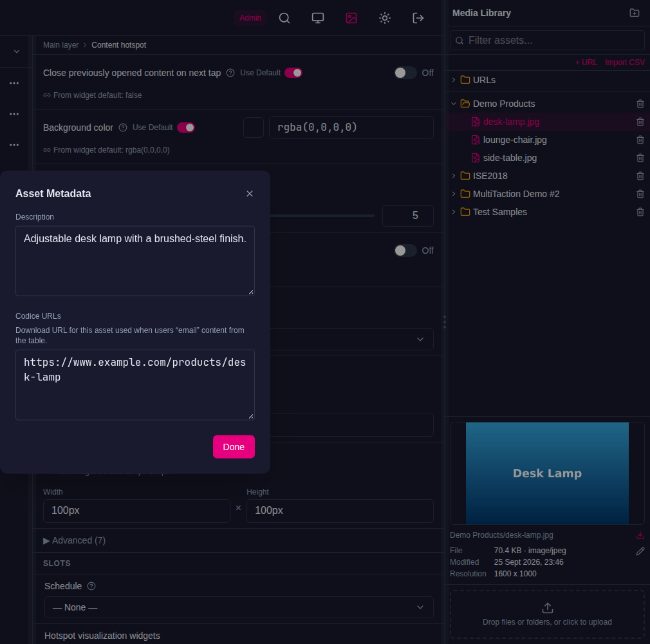Toggle the Off switch below the slider
This screenshot has width=650, height=644.
(405, 251)
